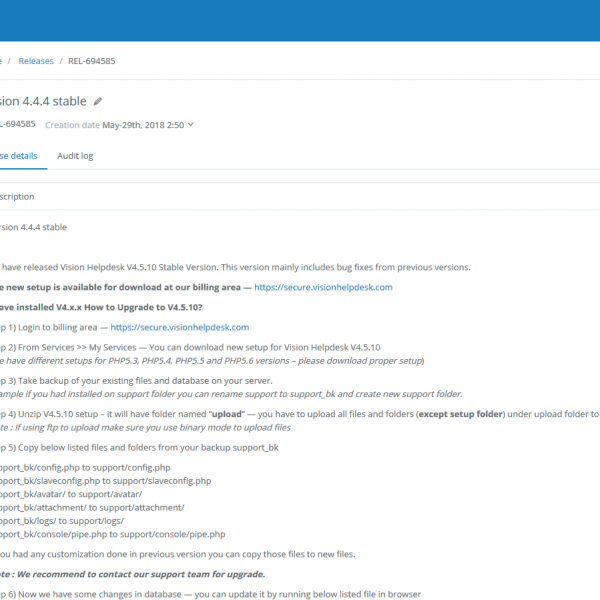Open secure.visionhelpdesk.com link in step 1
The image size is (600, 600).
tap(179, 328)
